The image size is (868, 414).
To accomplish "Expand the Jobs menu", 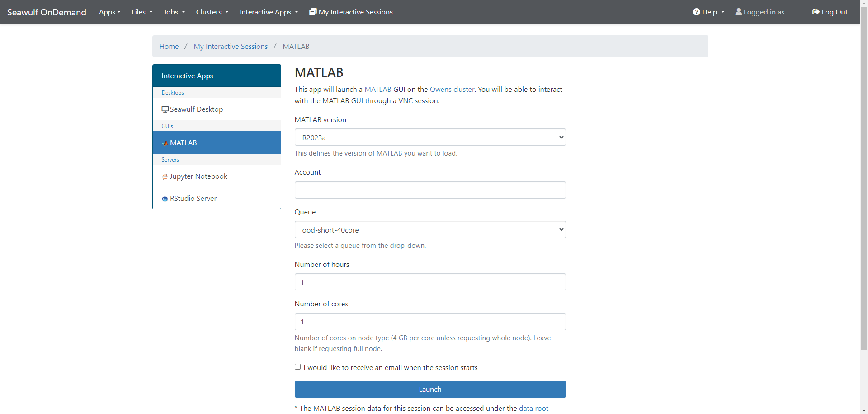I will coord(174,12).
